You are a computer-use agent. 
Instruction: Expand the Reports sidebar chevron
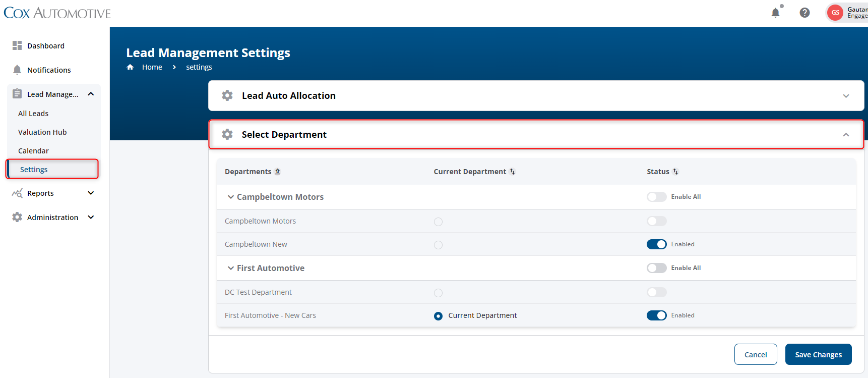pyautogui.click(x=91, y=193)
